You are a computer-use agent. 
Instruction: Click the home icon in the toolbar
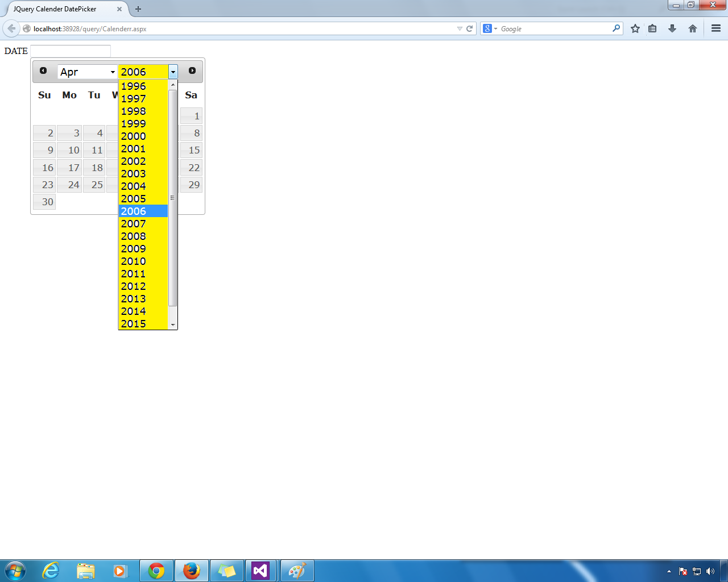[693, 28]
